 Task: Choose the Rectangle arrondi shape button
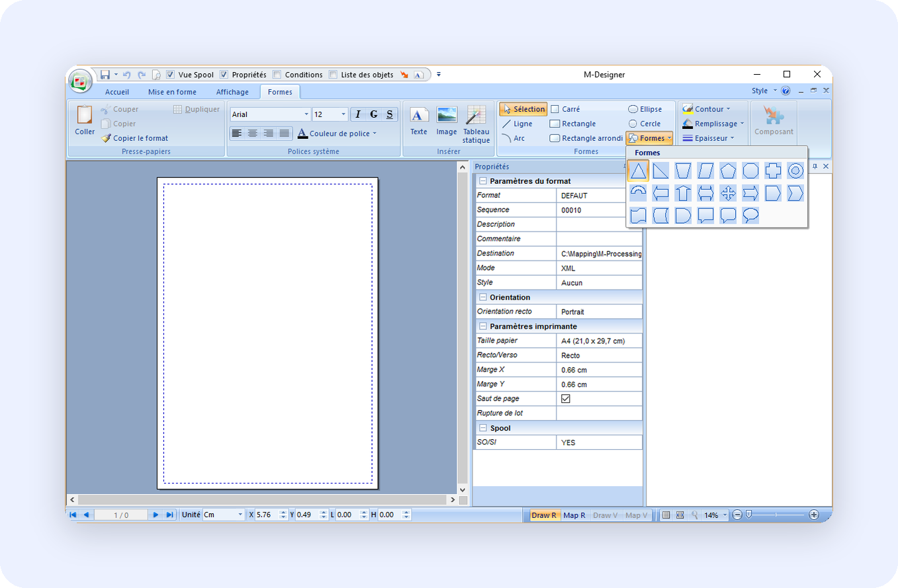click(x=587, y=138)
